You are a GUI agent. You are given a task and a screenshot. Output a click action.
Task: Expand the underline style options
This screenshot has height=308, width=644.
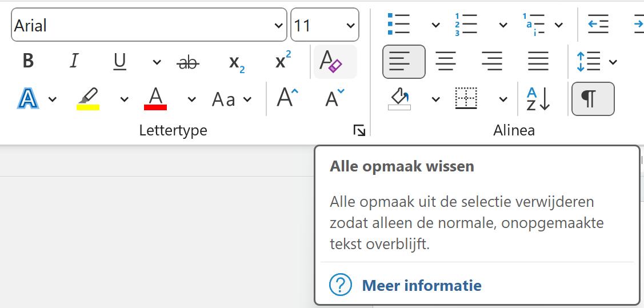tap(157, 62)
